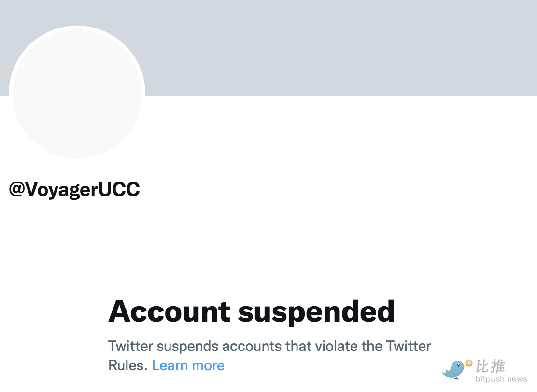
Task: Click the gray profile header banner
Action: coord(338,47)
